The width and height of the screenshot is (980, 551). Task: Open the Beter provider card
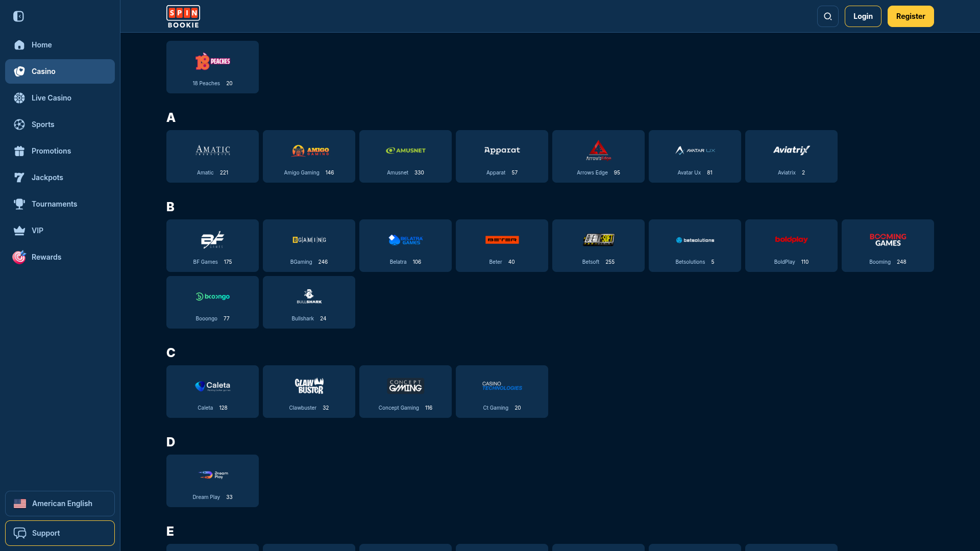[502, 245]
